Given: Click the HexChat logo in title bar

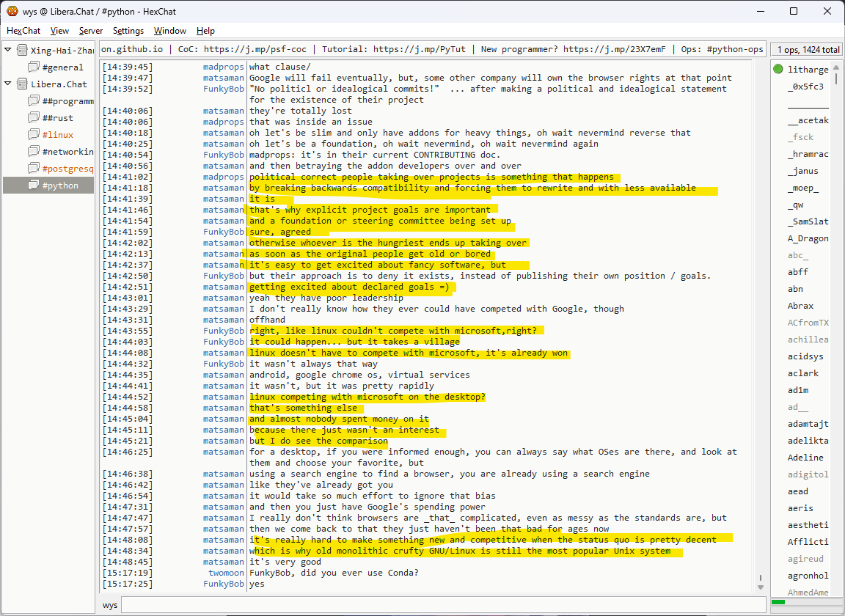Looking at the screenshot, I should pyautogui.click(x=12, y=11).
